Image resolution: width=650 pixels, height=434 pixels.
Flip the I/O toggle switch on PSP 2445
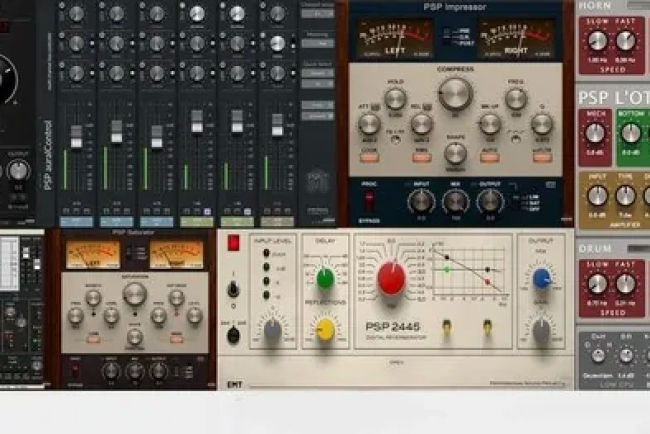tap(233, 289)
